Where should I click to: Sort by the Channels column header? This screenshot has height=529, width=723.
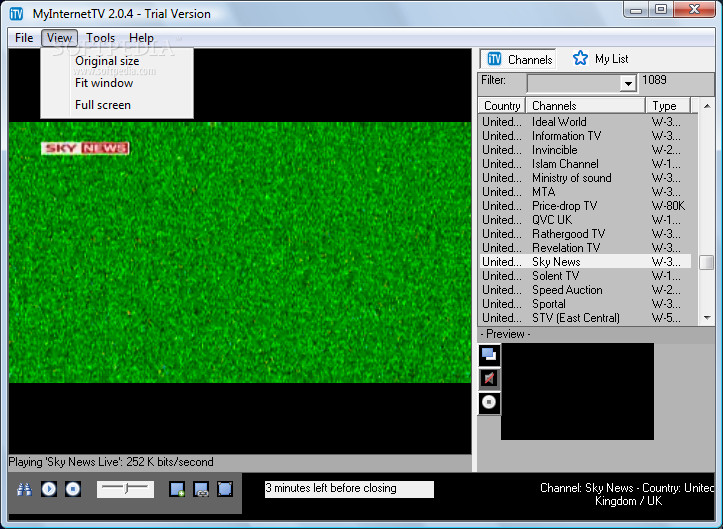click(586, 106)
